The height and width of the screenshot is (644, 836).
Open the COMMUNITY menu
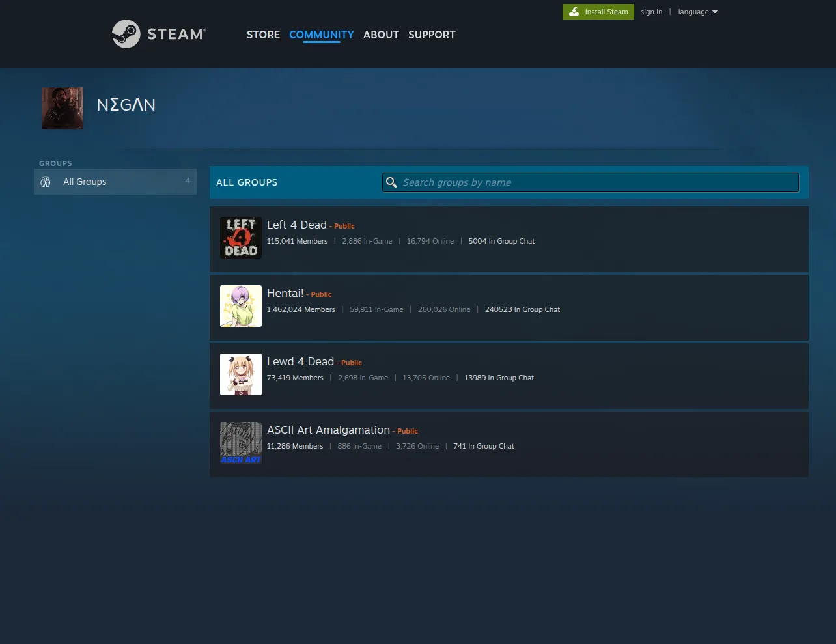click(x=322, y=35)
